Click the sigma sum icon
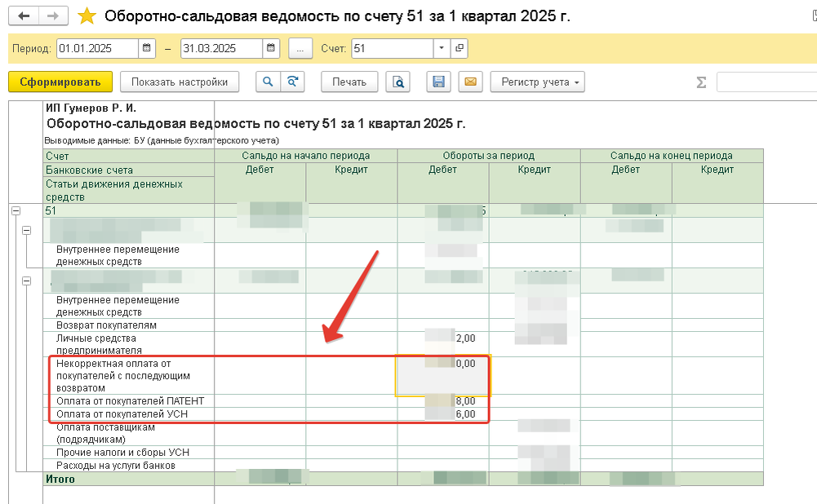The image size is (817, 504). [701, 82]
